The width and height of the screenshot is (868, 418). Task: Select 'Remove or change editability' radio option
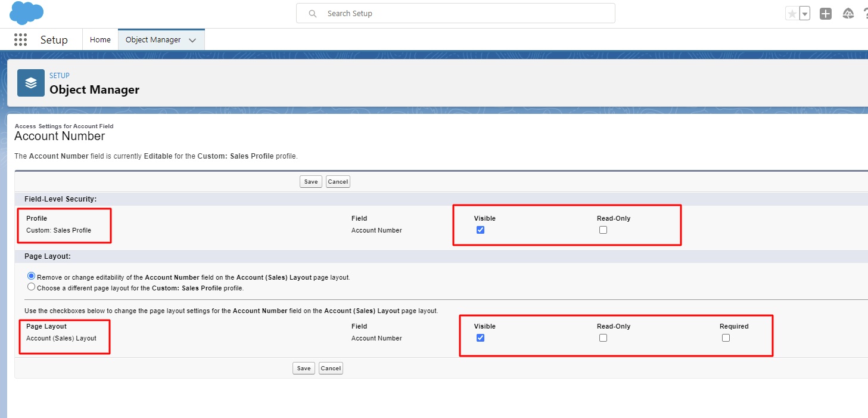pyautogui.click(x=31, y=277)
